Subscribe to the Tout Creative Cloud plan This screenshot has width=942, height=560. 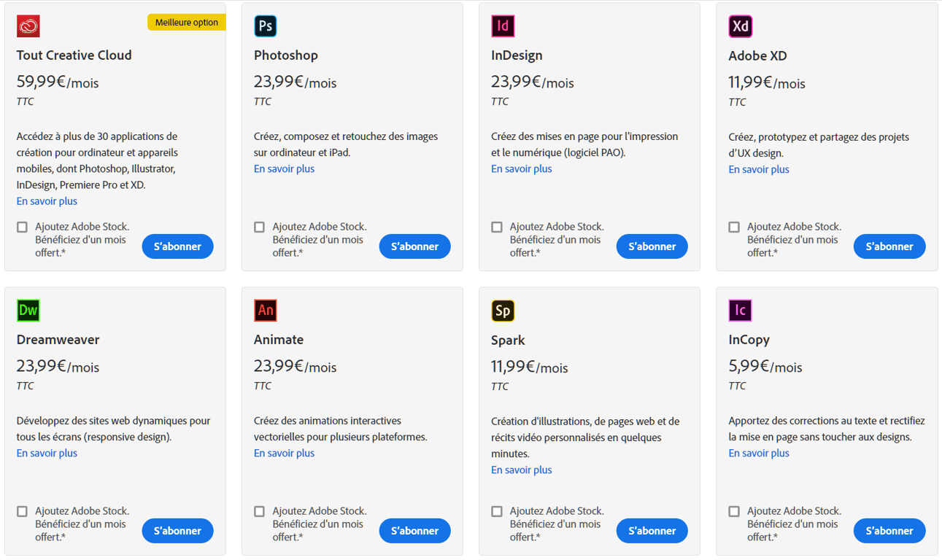pos(177,246)
